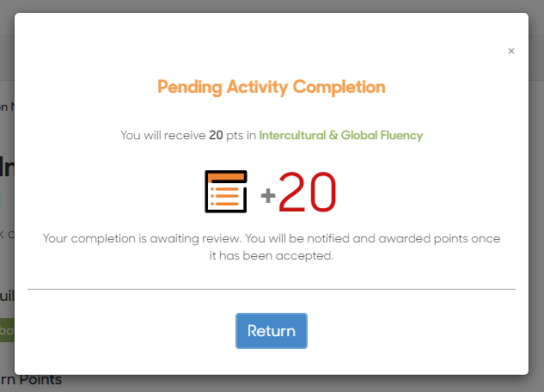
Task: Click the blue Return button
Action: (272, 331)
